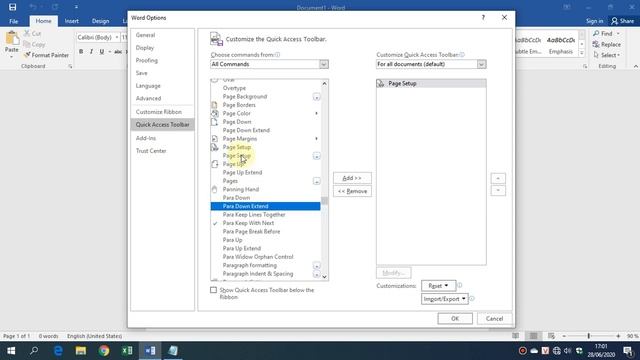
Task: Click the Save icon in Word title bar
Action: click(13, 7)
